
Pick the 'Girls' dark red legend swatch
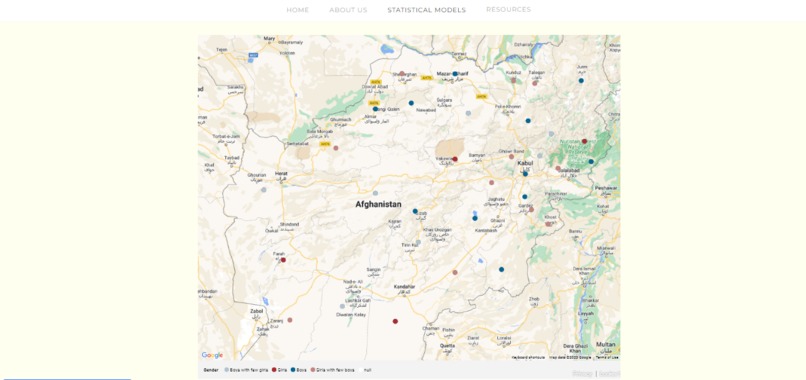pos(274,370)
